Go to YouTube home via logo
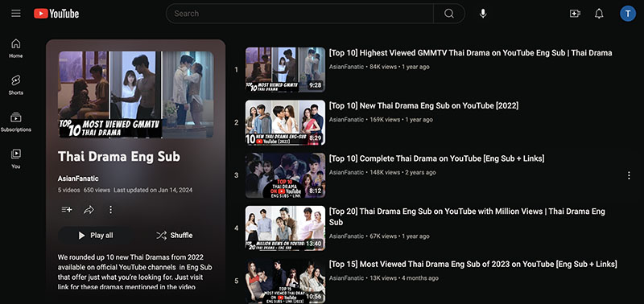644x304 pixels. point(56,14)
